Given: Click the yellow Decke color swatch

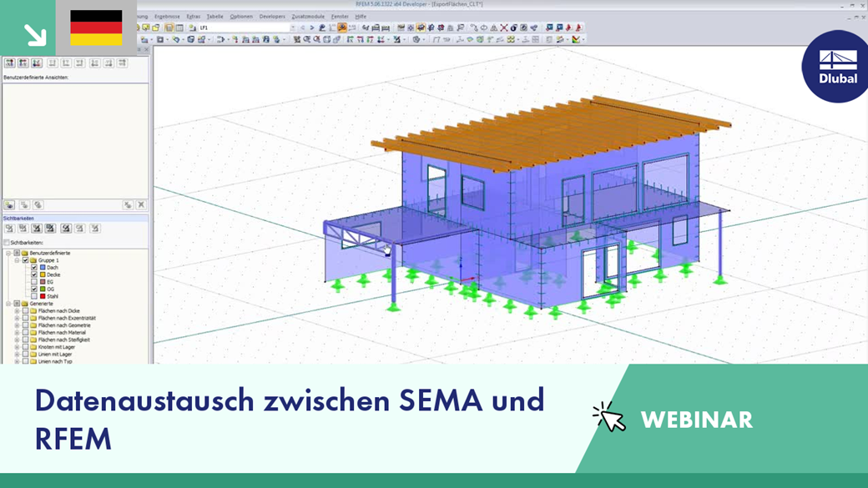Looking at the screenshot, I should coord(43,274).
